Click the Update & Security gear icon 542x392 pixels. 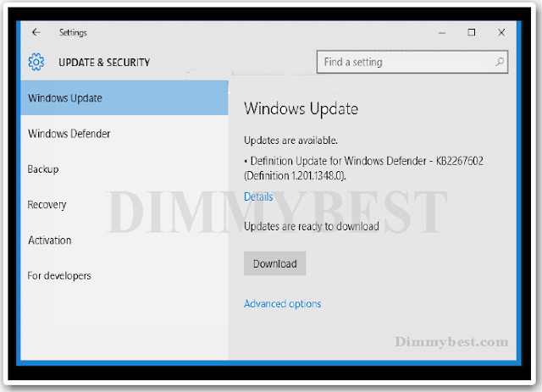coord(36,62)
